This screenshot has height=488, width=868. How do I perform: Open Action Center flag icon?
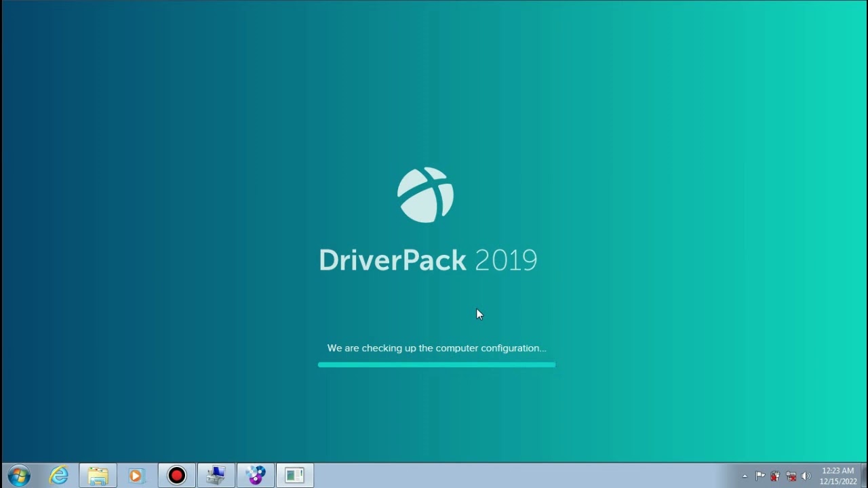point(760,476)
